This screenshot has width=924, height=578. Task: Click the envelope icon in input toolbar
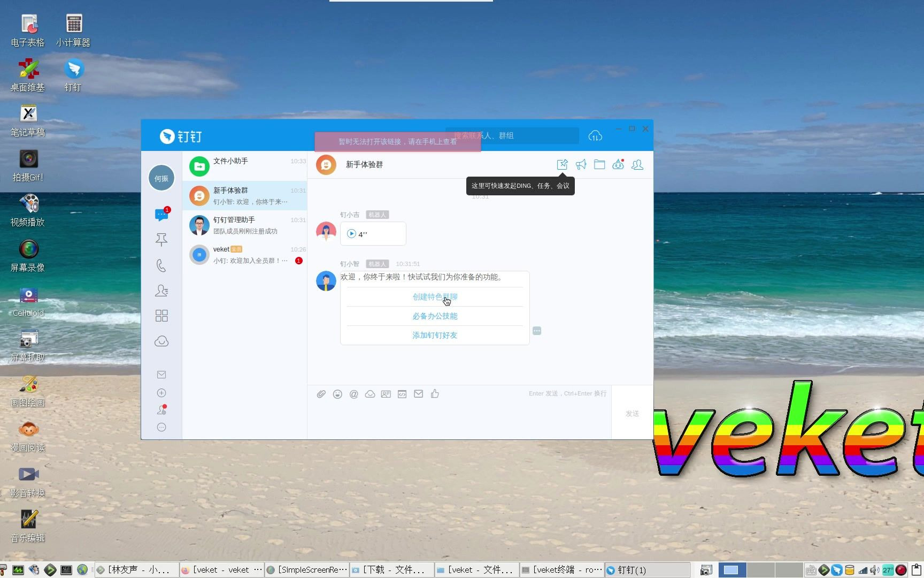[x=419, y=394]
